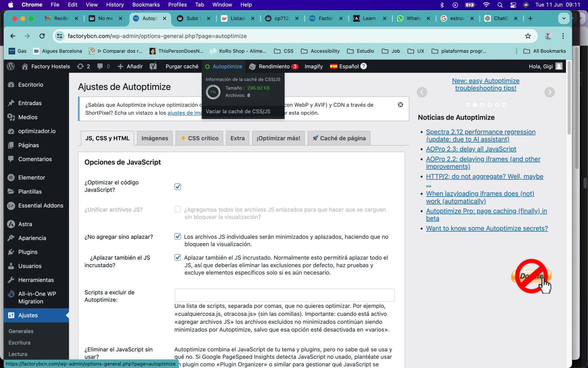This screenshot has height=368, width=588.
Task: Reload the page in Chrome
Action: click(x=42, y=36)
